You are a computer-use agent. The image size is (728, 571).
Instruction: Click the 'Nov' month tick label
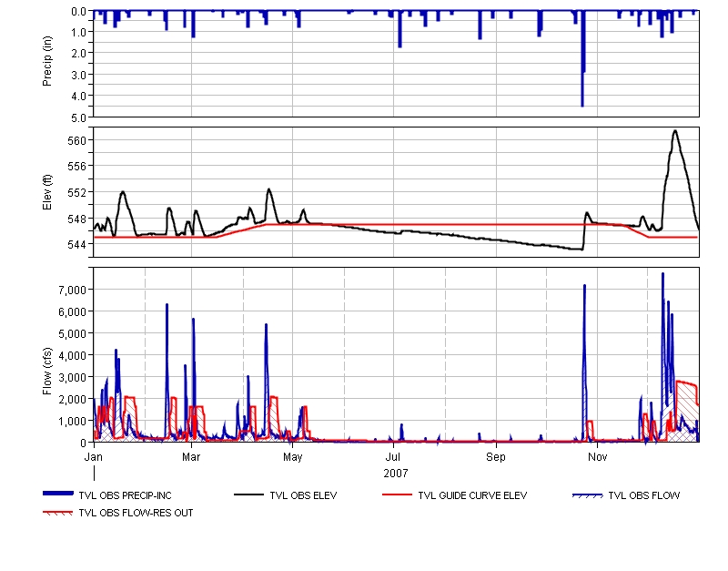point(597,455)
